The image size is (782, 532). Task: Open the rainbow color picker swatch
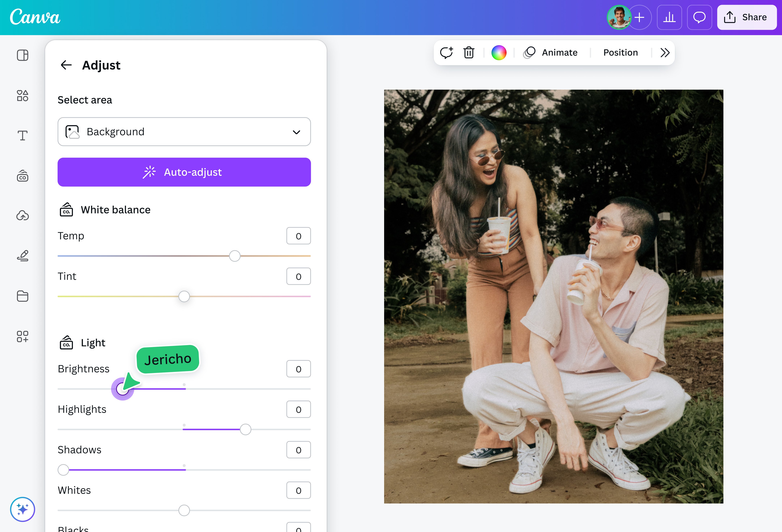(499, 53)
